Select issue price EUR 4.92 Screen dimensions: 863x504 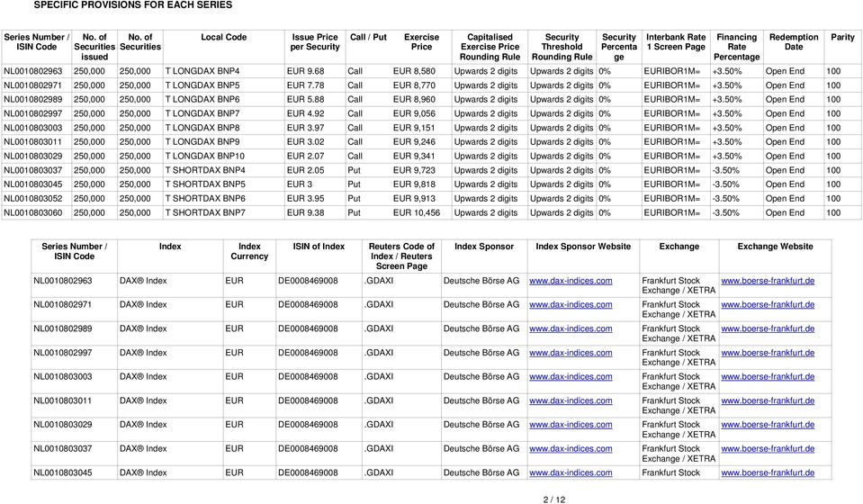(x=305, y=114)
